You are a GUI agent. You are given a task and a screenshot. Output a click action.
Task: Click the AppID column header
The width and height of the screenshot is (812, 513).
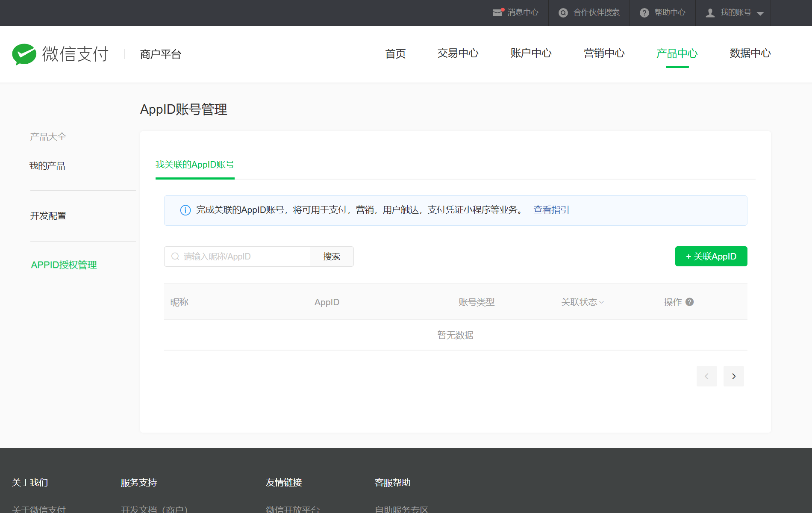[x=327, y=302]
